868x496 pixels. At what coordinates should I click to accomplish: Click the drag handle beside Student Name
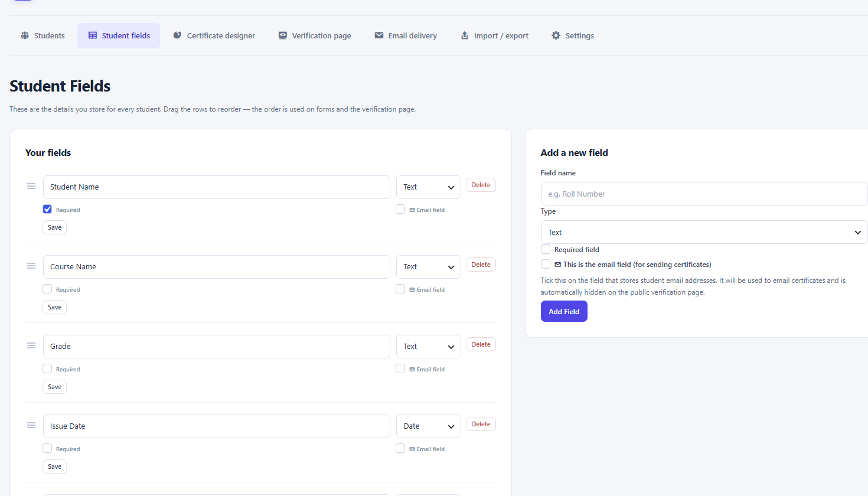pos(31,186)
